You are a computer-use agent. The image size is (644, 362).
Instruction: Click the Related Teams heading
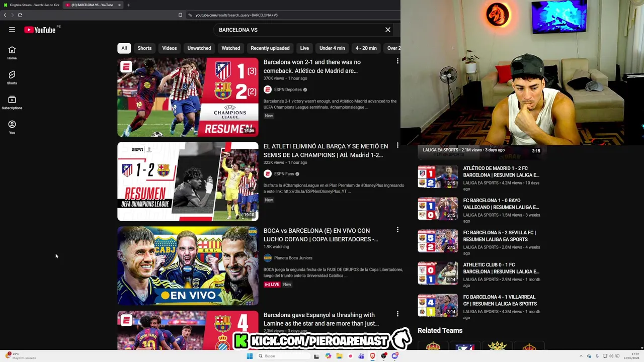coord(440,330)
